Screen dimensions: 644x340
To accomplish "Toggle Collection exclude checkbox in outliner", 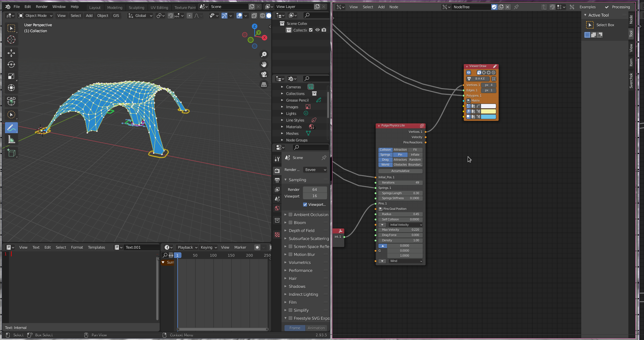I will [311, 30].
